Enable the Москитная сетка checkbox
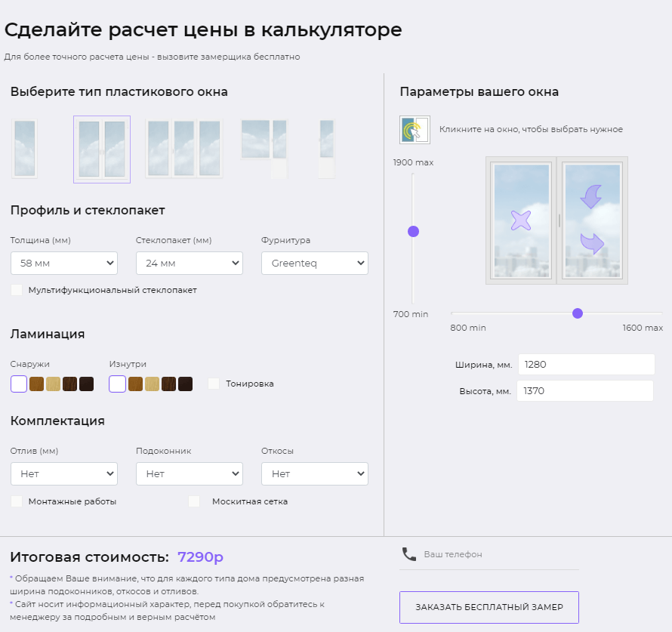 coord(194,501)
